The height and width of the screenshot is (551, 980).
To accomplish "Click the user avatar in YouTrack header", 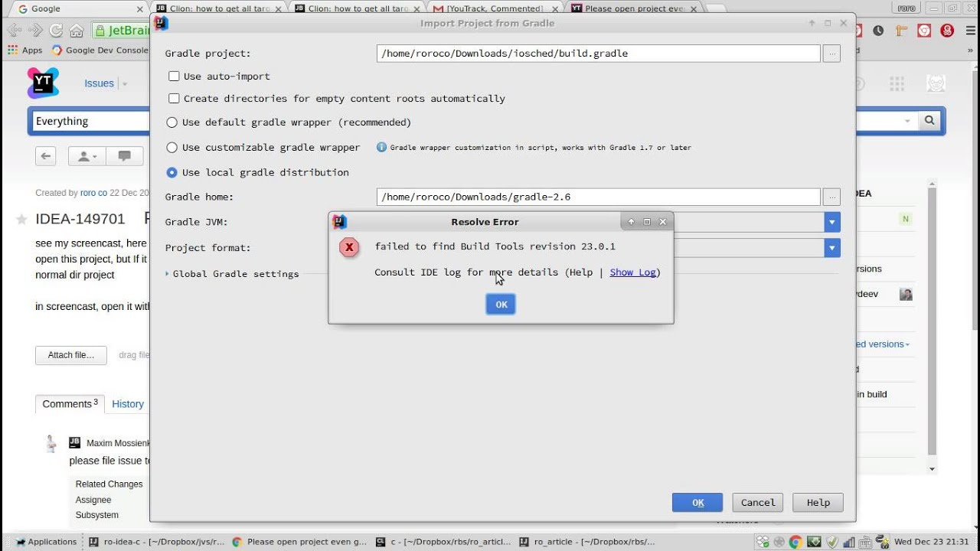I will [936, 83].
